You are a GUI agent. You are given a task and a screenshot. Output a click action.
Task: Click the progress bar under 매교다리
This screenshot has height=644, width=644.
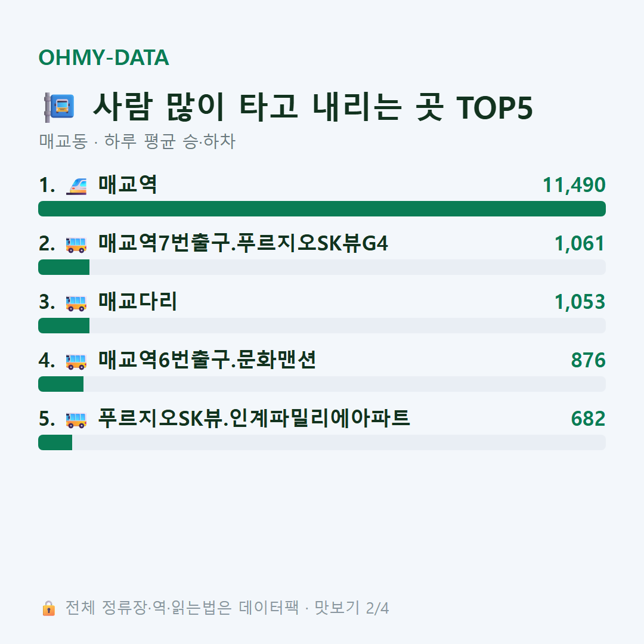click(x=322, y=326)
